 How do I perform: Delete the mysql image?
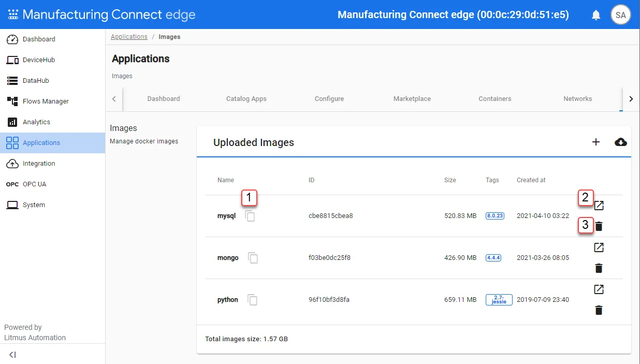pos(599,226)
